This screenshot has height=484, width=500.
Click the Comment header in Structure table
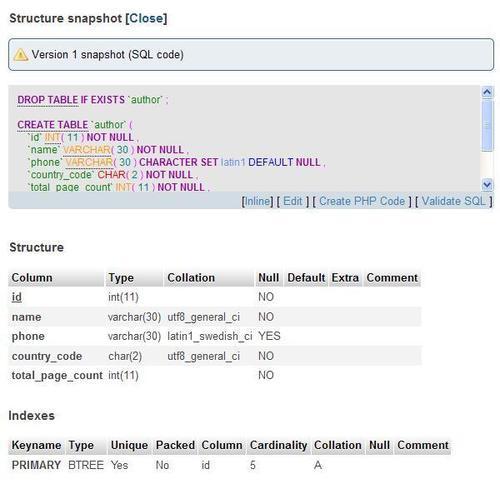coord(392,278)
